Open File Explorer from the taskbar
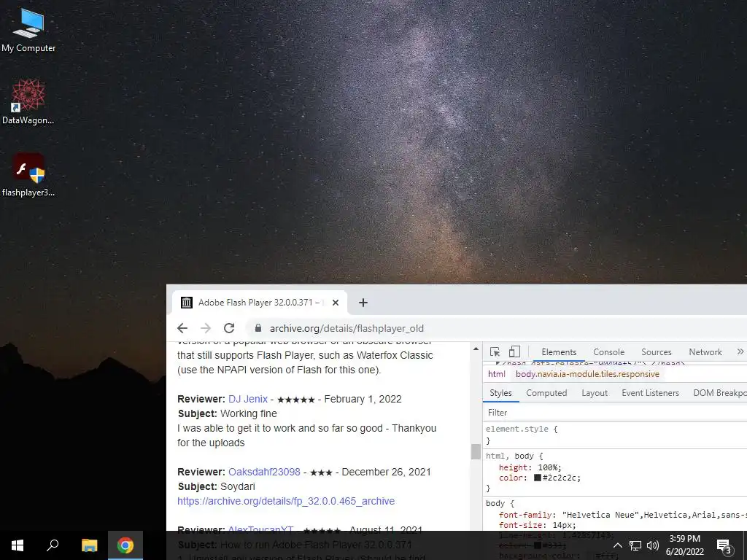The height and width of the screenshot is (560, 747). [x=89, y=545]
